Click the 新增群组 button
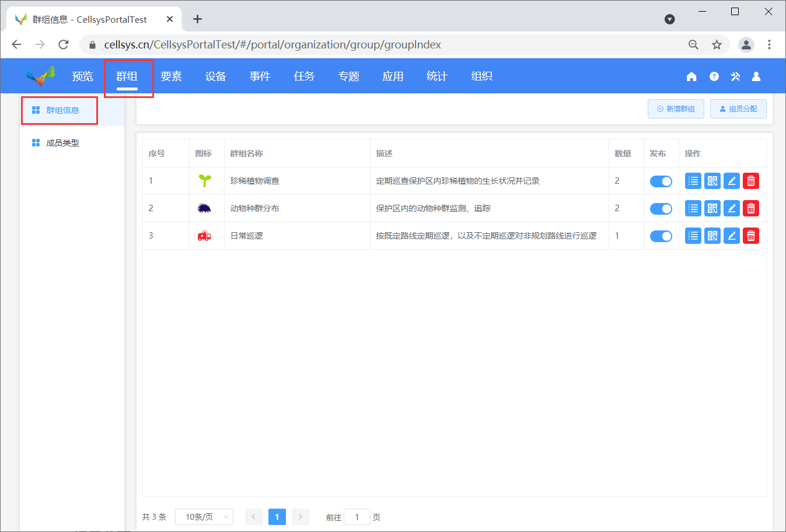 [x=676, y=109]
